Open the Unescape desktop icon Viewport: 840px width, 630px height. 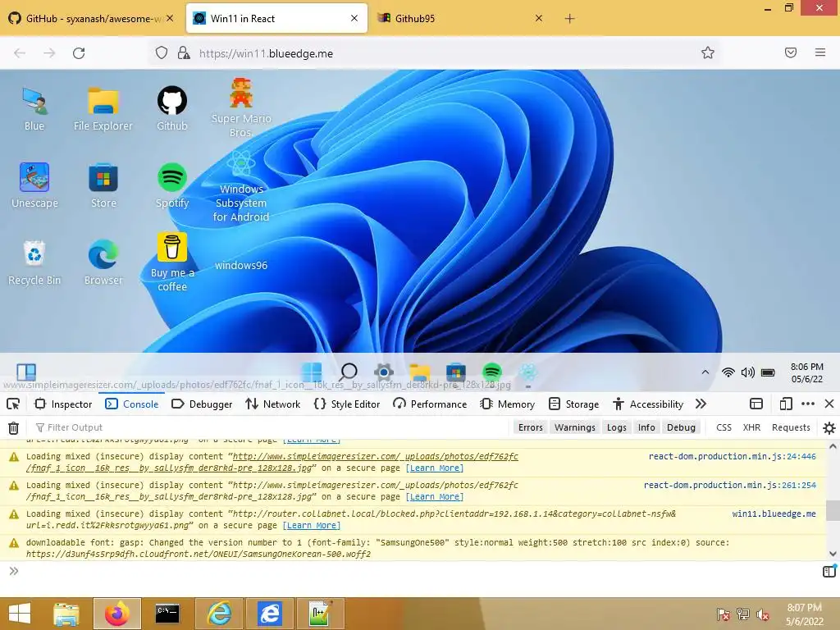(x=34, y=186)
